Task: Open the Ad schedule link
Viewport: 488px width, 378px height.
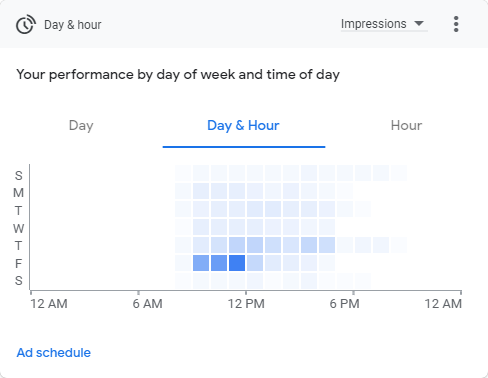Action: [54, 353]
